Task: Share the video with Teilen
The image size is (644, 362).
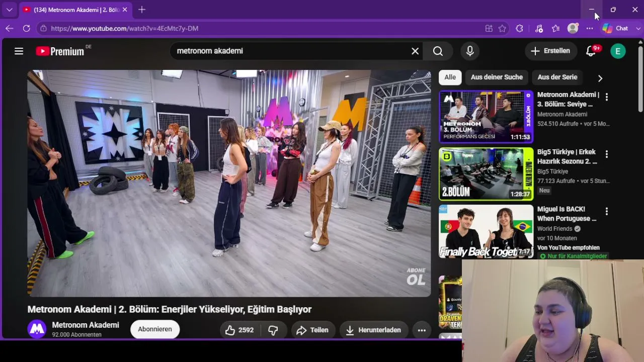Action: [313, 330]
